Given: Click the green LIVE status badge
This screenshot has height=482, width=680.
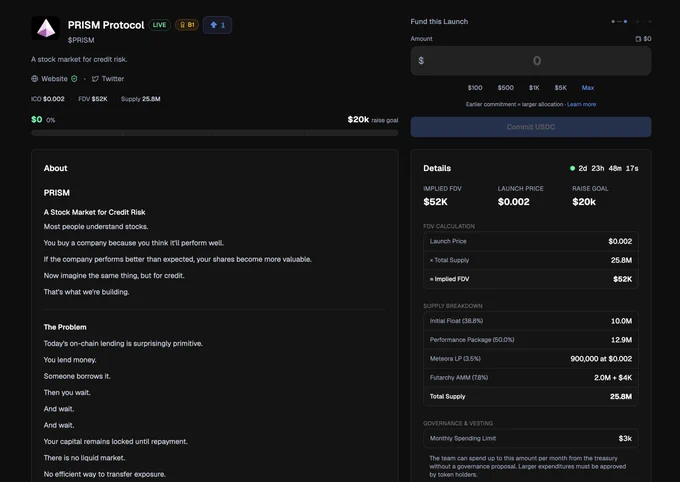Looking at the screenshot, I should tap(159, 25).
